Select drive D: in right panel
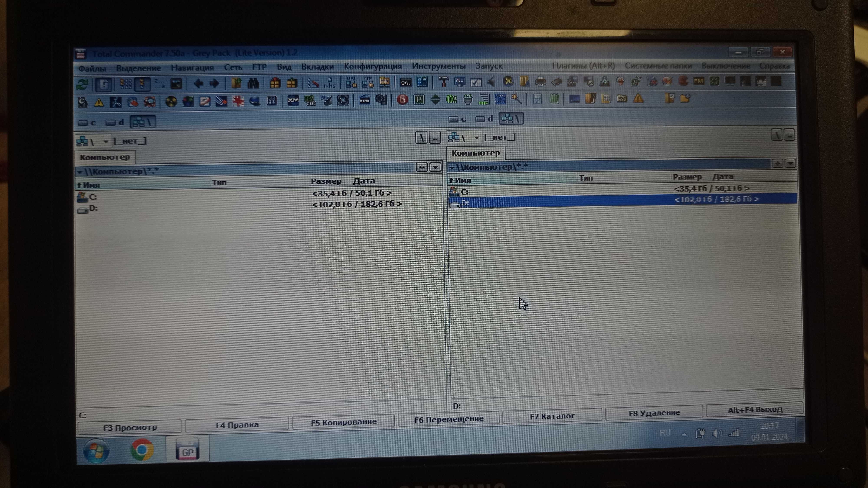 click(465, 203)
